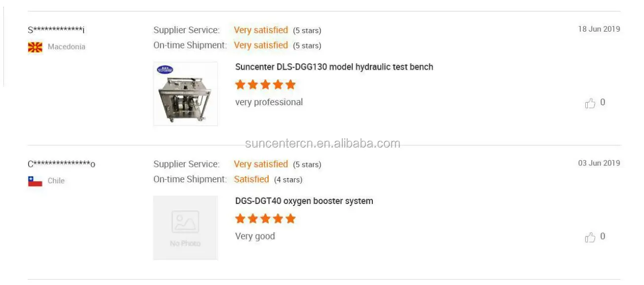Image resolution: width=644 pixels, height=285 pixels.
Task: Like the 'Very good' review thumbs-up
Action: pyautogui.click(x=590, y=237)
